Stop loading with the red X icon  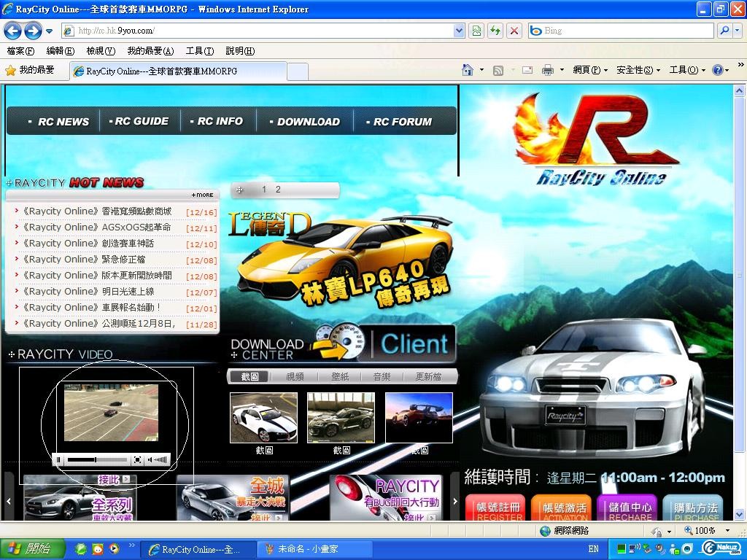pyautogui.click(x=514, y=31)
